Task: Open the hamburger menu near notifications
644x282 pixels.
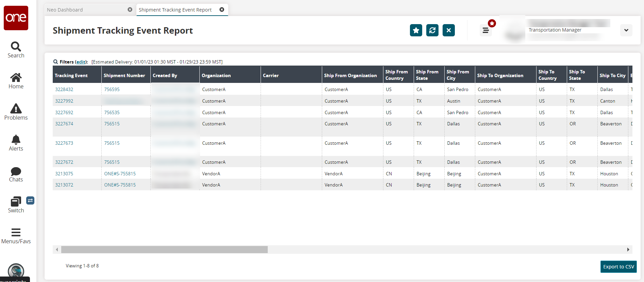Action: pyautogui.click(x=486, y=31)
